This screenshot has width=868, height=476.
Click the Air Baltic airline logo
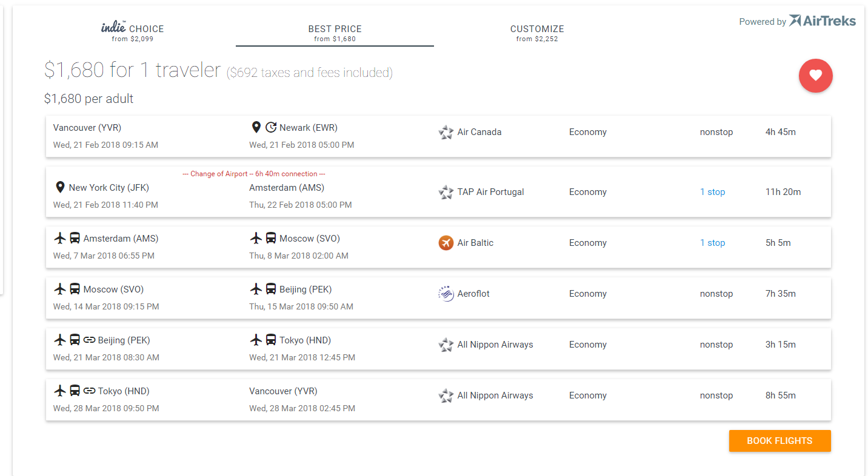[x=446, y=243]
